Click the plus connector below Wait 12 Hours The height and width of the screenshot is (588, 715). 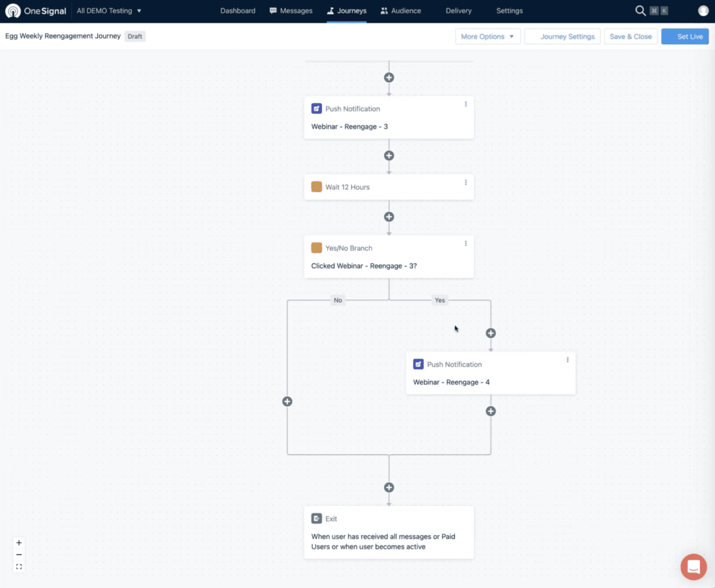[x=389, y=217]
